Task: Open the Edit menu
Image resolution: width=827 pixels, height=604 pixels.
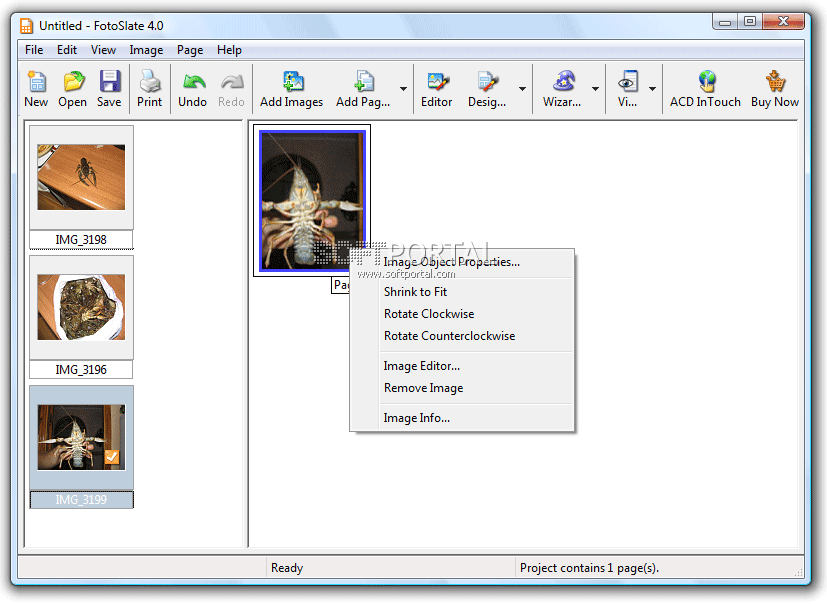Action: 67,50
